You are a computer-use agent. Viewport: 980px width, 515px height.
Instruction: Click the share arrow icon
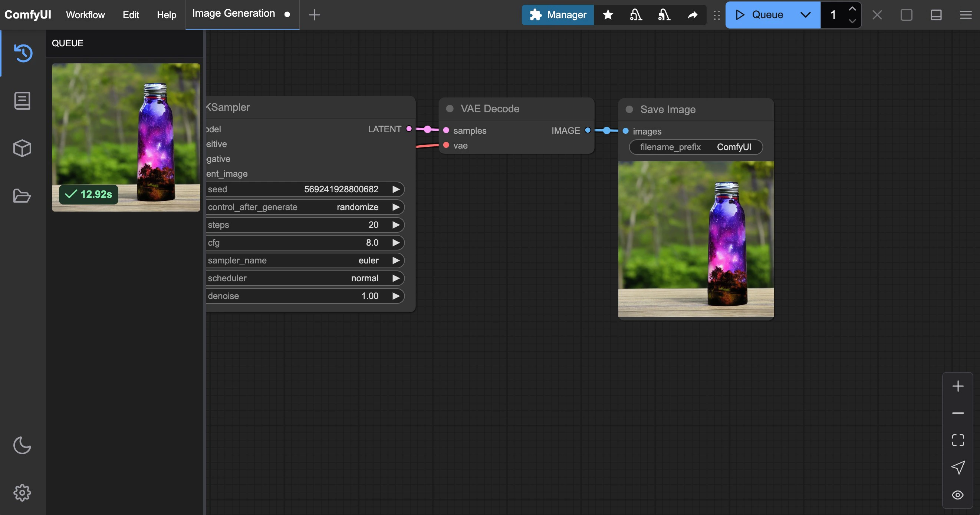pyautogui.click(x=693, y=15)
